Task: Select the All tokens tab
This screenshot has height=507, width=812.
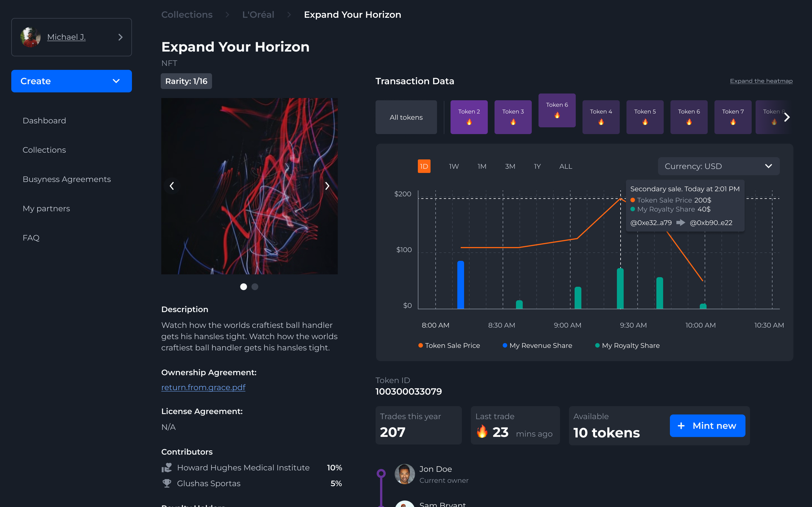Action: 406,117
